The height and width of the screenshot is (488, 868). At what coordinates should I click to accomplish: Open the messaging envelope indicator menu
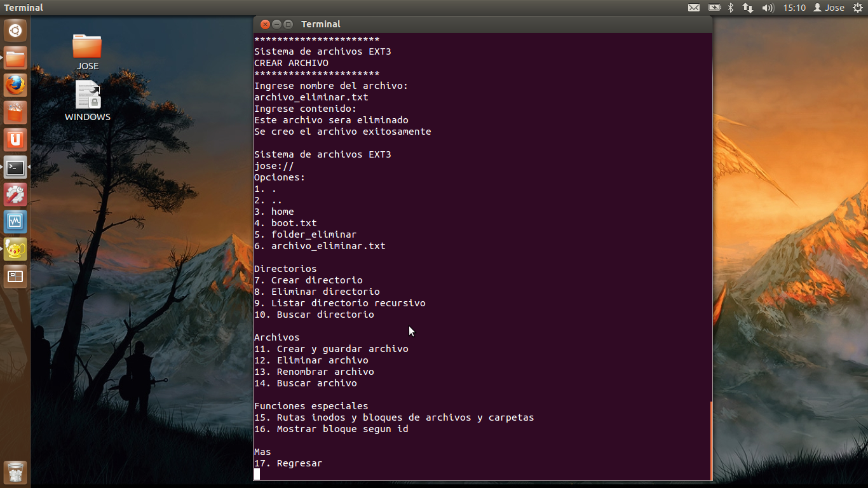pyautogui.click(x=694, y=8)
